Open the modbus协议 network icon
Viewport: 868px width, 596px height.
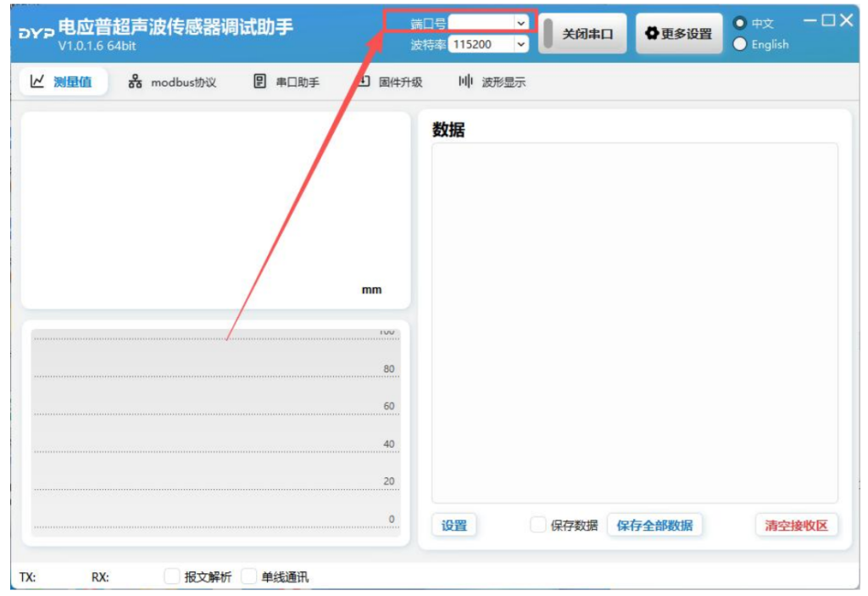tap(135, 81)
